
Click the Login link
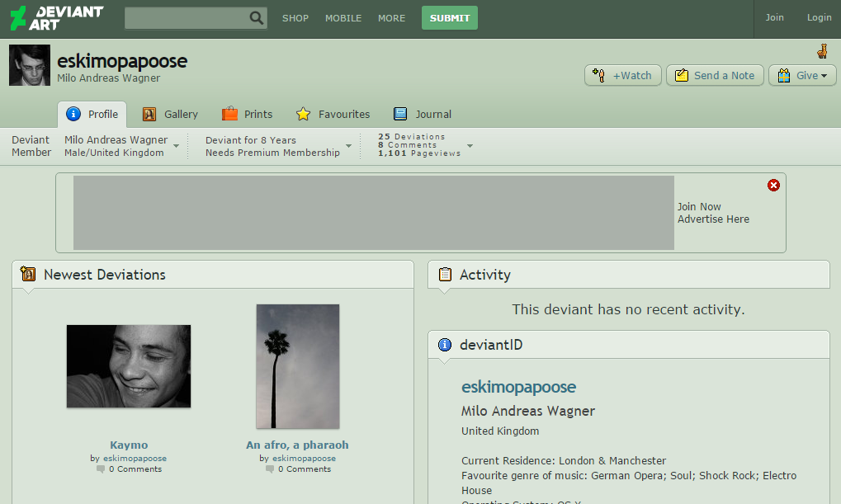(820, 17)
